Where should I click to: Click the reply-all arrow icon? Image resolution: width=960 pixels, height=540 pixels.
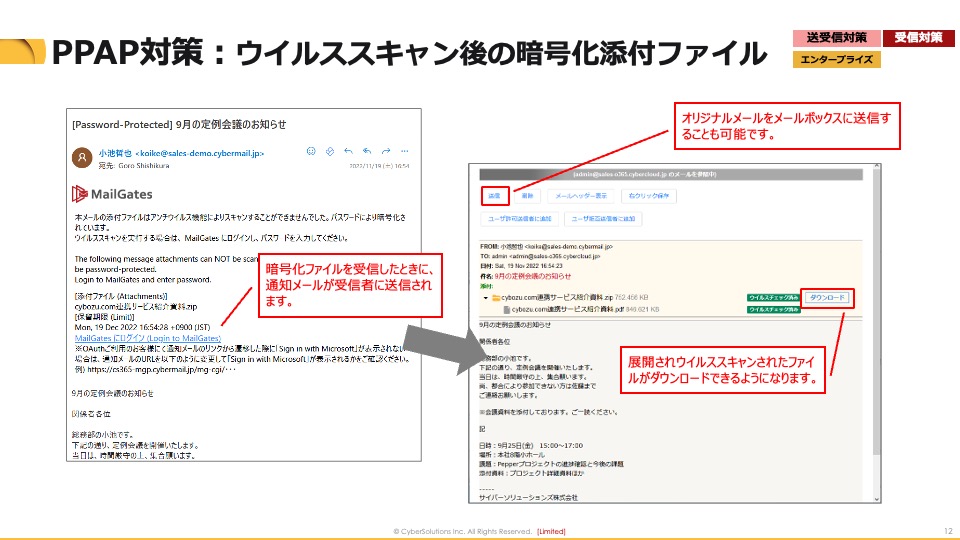point(367,151)
